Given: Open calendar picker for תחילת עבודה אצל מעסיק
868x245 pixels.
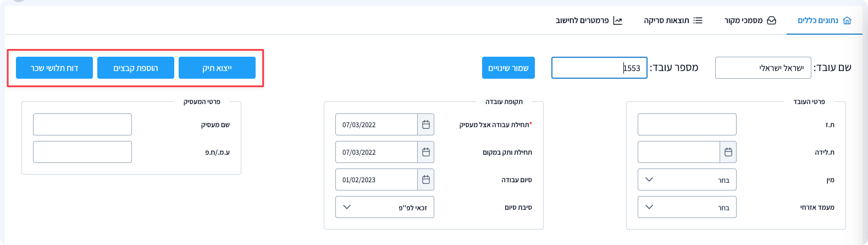Looking at the screenshot, I should (x=425, y=125).
